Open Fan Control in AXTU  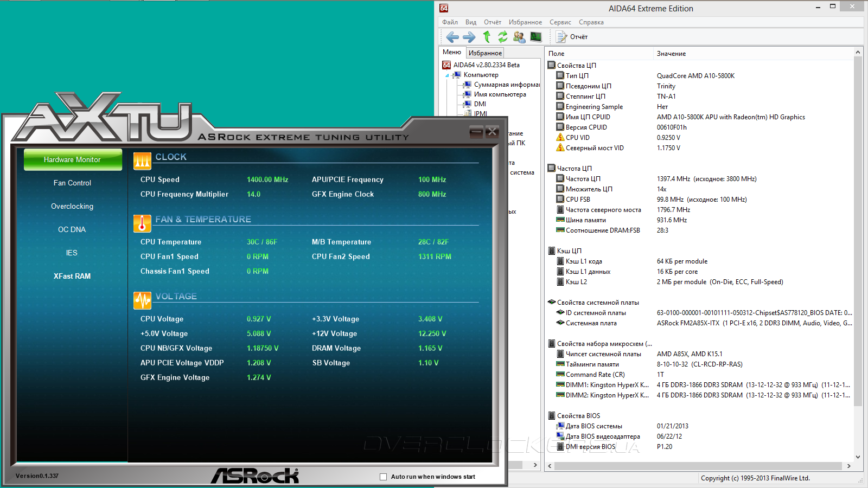pos(72,183)
